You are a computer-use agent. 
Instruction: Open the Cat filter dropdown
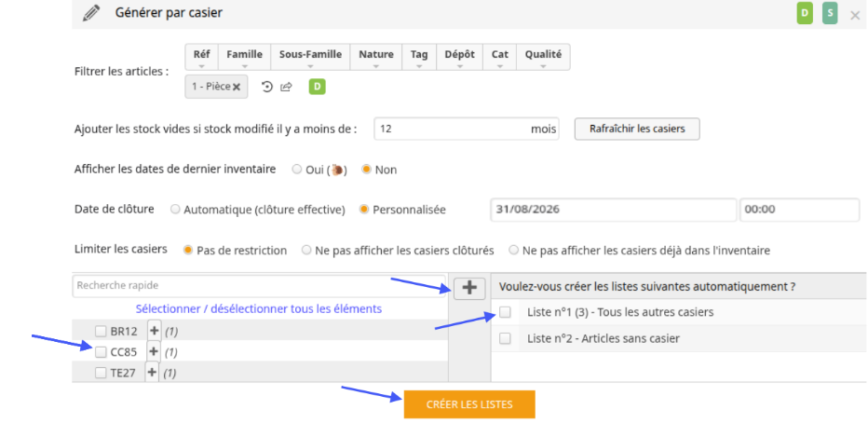(x=499, y=57)
